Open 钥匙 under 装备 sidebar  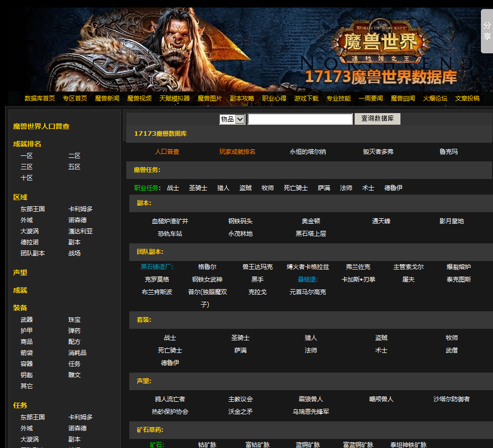(27, 375)
